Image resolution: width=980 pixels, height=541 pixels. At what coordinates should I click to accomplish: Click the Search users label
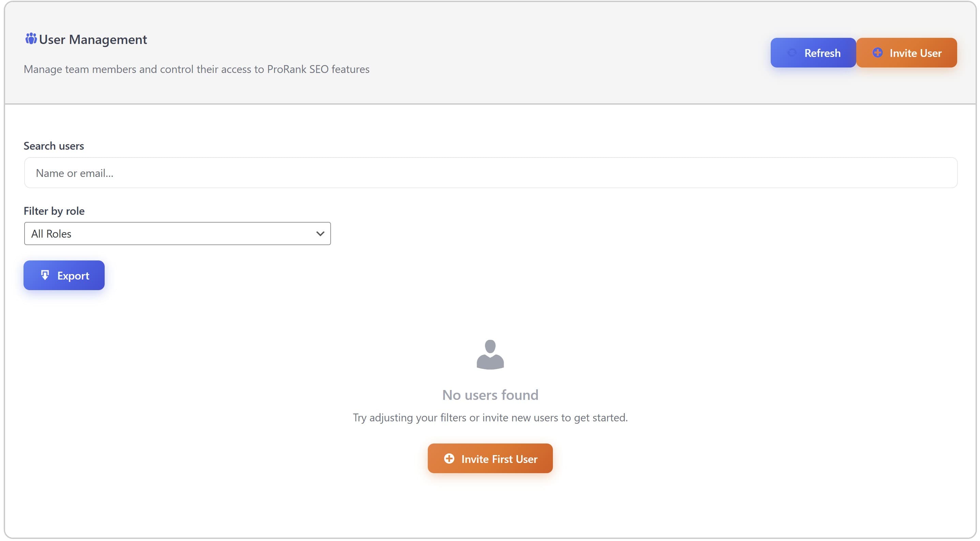[54, 145]
